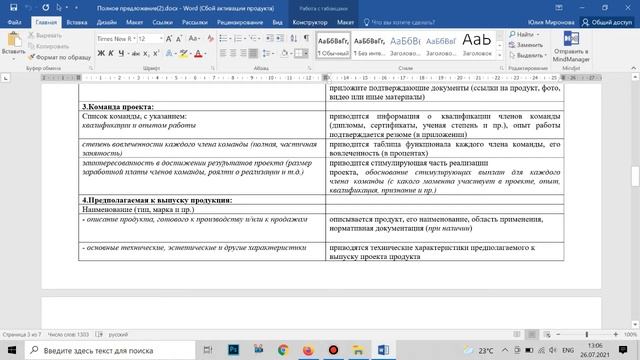The image size is (640, 360).
Task: Apply red font color
Action: pos(198,53)
